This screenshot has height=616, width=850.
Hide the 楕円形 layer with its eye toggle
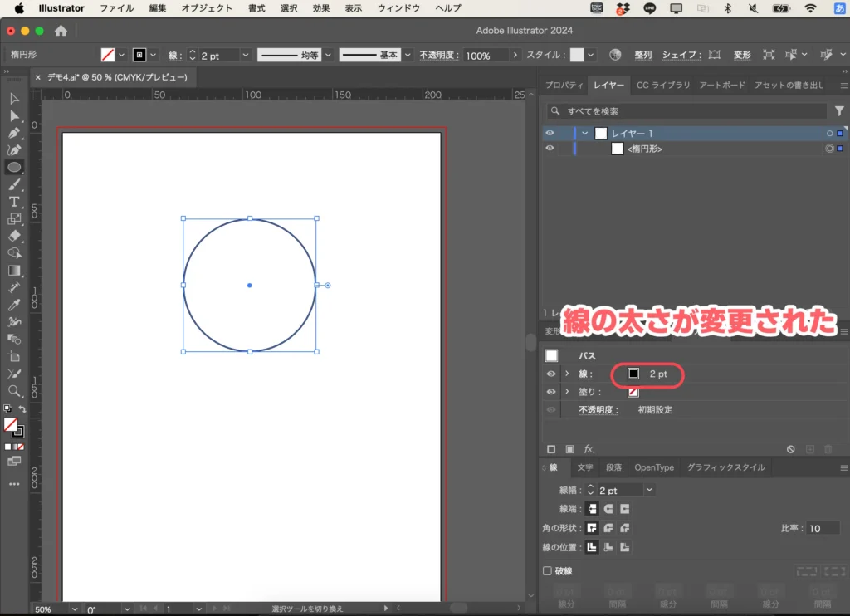click(550, 149)
